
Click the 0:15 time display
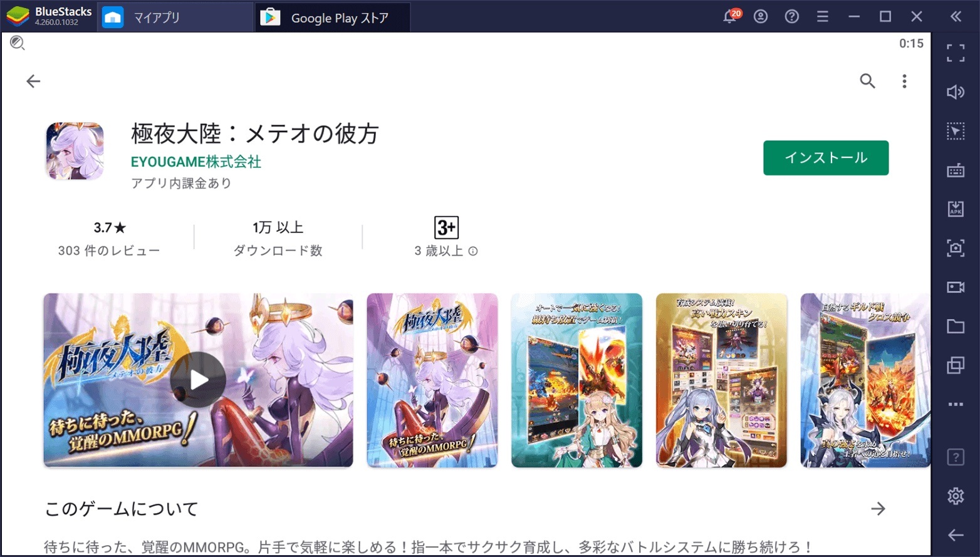pyautogui.click(x=911, y=43)
